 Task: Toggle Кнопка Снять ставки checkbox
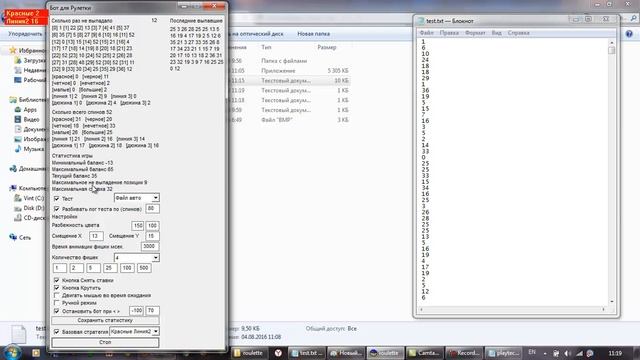pos(57,280)
